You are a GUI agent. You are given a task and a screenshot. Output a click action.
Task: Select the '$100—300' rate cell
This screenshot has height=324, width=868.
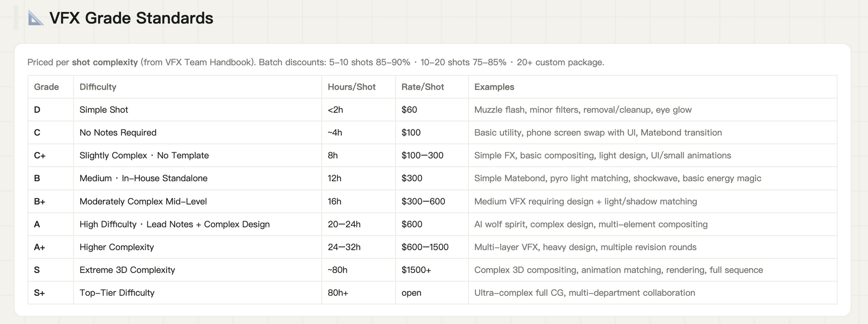(x=432, y=155)
